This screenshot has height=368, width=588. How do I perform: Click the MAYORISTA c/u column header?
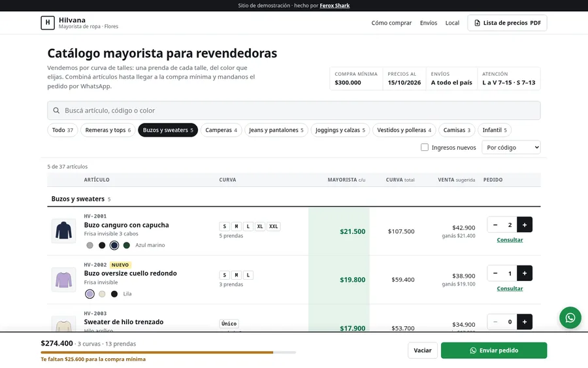tap(346, 180)
